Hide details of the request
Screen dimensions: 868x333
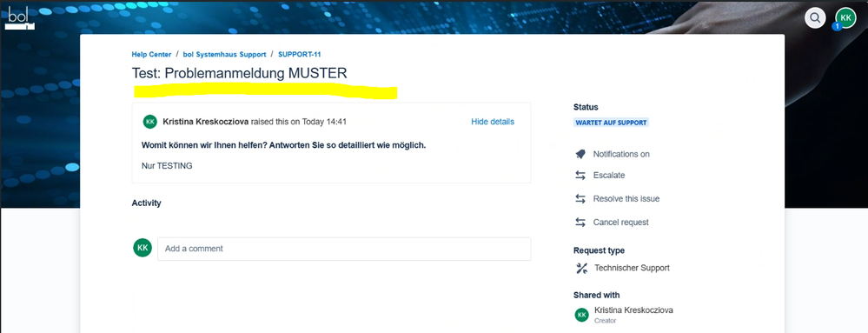[x=493, y=122]
